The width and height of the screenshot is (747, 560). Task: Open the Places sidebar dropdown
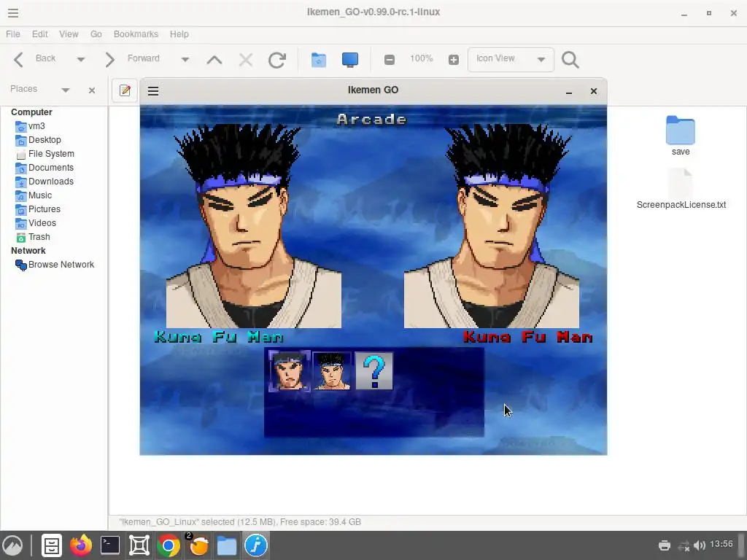point(65,90)
